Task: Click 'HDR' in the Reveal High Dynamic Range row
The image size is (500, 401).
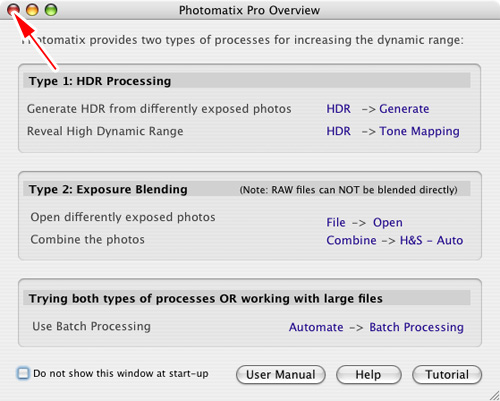Action: (x=338, y=131)
